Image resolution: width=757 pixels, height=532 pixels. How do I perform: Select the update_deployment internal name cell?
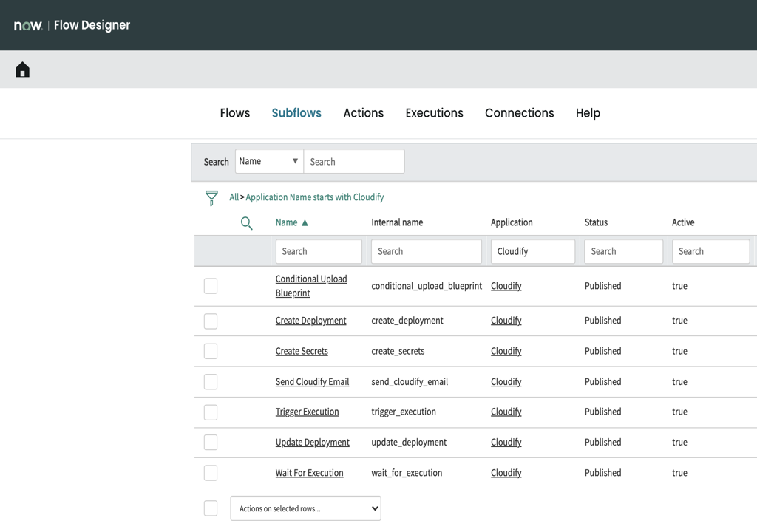tap(409, 442)
